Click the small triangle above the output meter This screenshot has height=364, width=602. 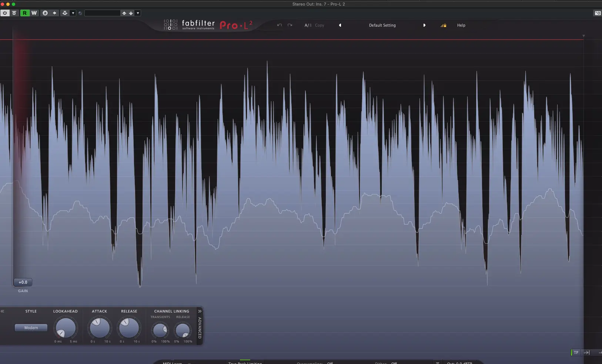tap(583, 36)
